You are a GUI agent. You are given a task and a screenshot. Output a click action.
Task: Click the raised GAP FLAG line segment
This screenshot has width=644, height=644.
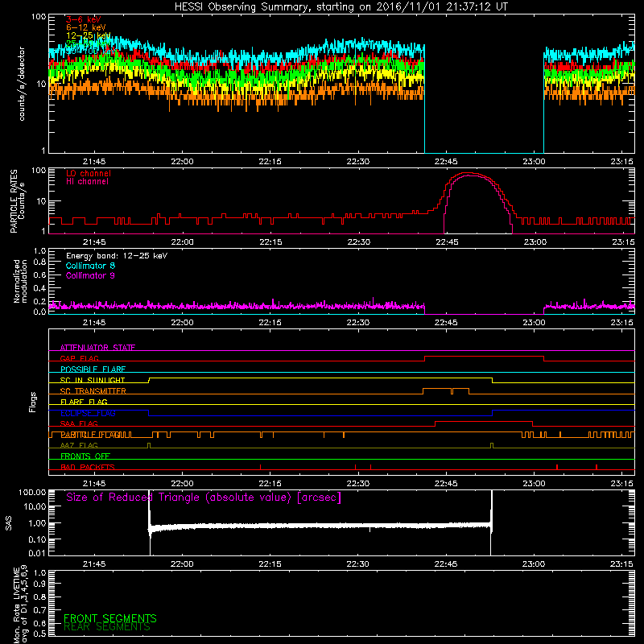click(x=485, y=357)
